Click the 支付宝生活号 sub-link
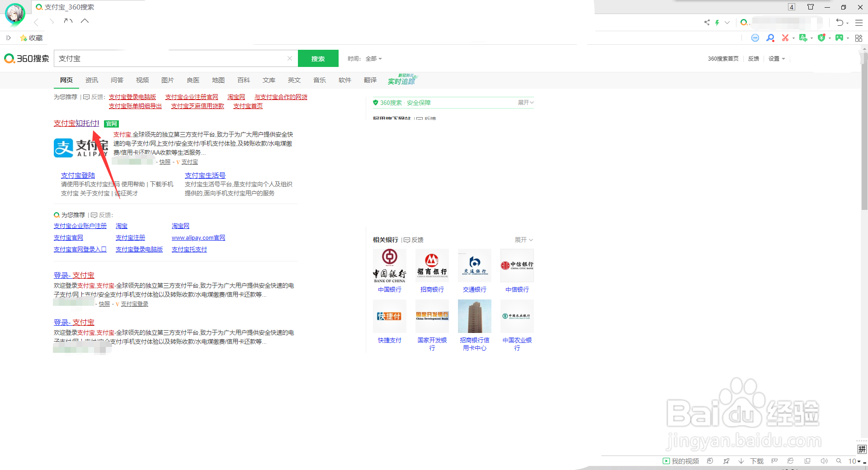 coord(205,176)
